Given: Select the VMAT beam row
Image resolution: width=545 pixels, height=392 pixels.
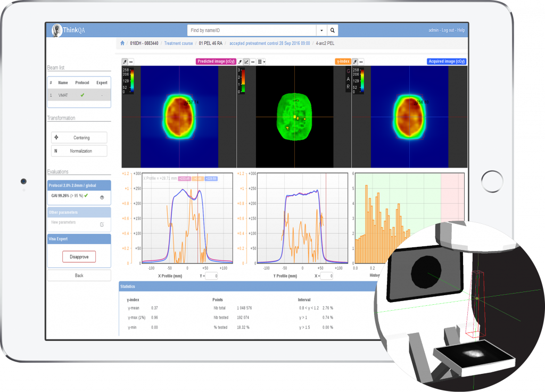Looking at the screenshot, I should point(79,95).
